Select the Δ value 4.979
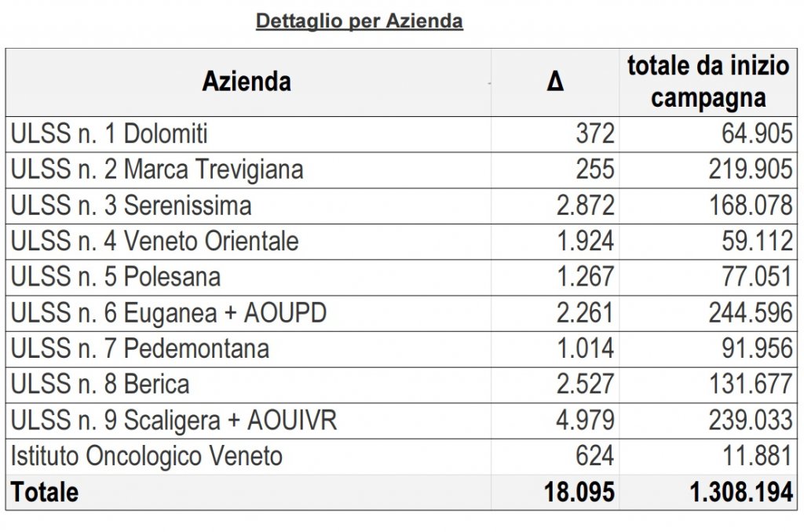 585,421
